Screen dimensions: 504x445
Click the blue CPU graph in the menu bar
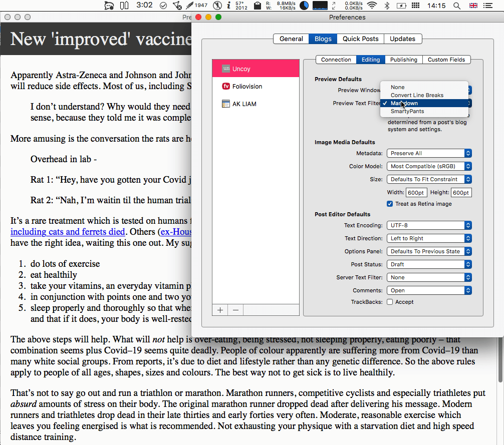point(320,6)
